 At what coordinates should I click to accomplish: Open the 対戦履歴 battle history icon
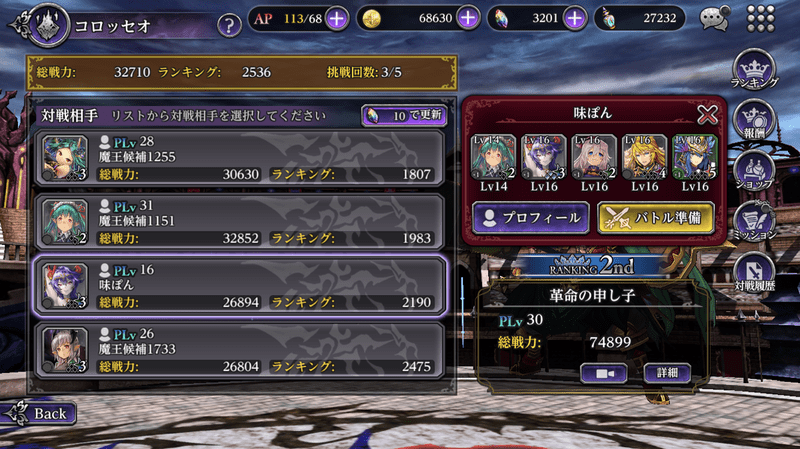pos(754,272)
